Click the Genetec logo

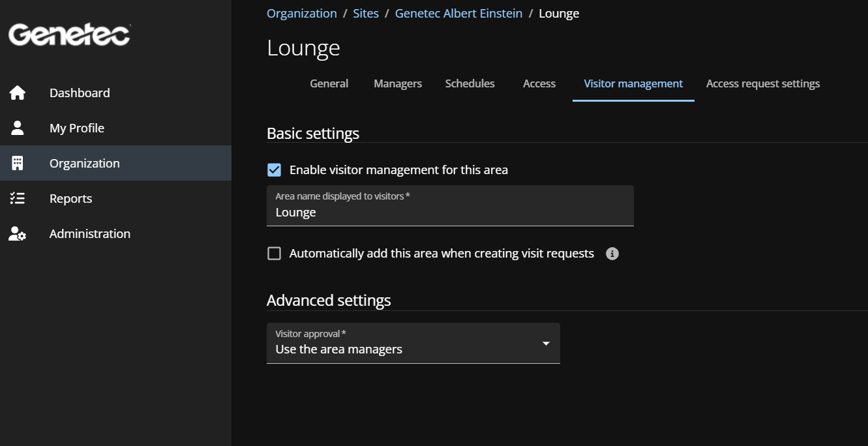click(69, 35)
